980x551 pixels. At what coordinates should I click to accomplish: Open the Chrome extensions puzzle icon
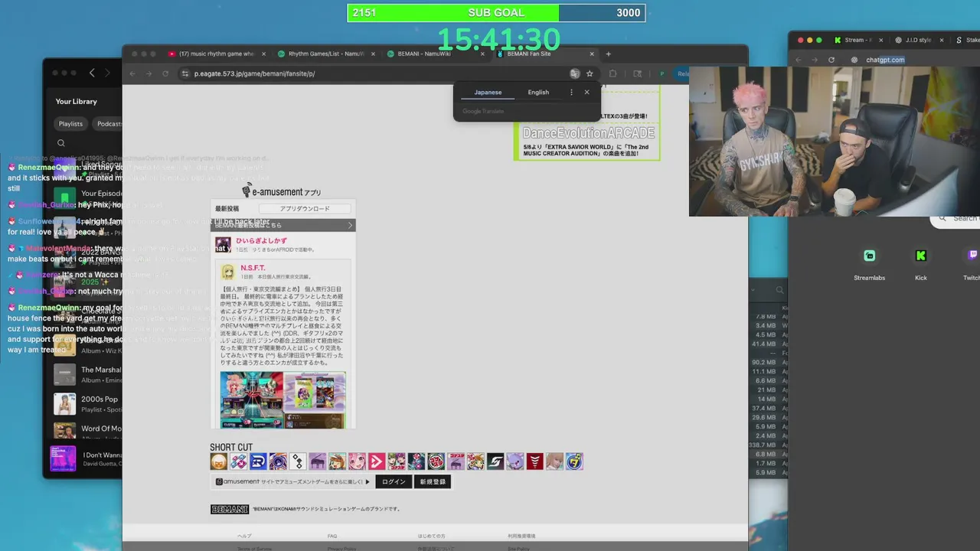612,73
